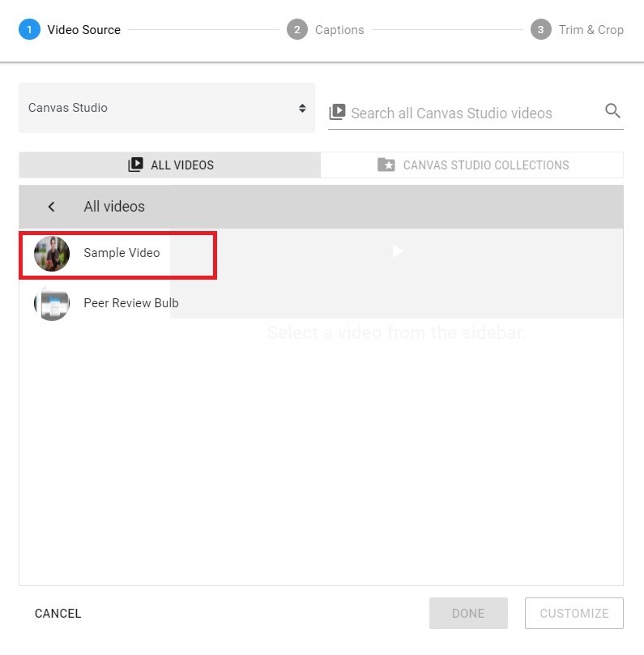Click the All videos header text

114,207
